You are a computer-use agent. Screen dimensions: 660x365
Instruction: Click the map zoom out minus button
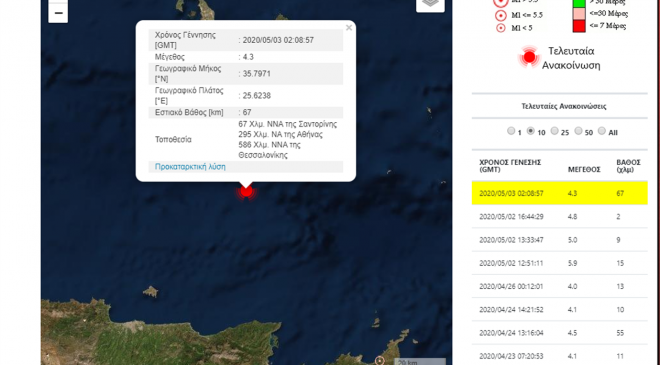59,13
